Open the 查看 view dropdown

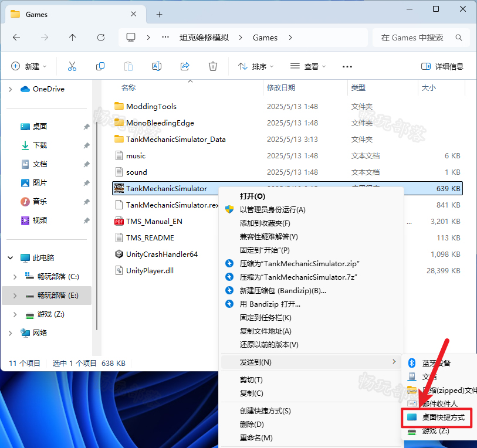[307, 66]
